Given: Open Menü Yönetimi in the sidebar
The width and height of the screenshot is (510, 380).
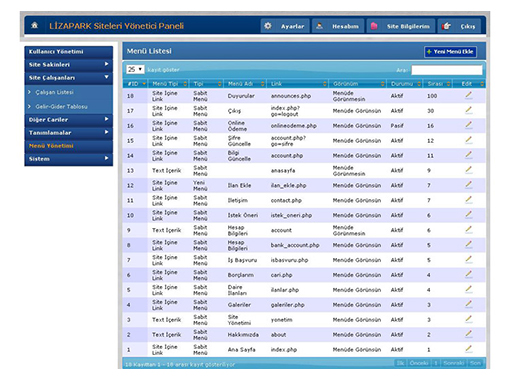Looking at the screenshot, I should pos(69,146).
